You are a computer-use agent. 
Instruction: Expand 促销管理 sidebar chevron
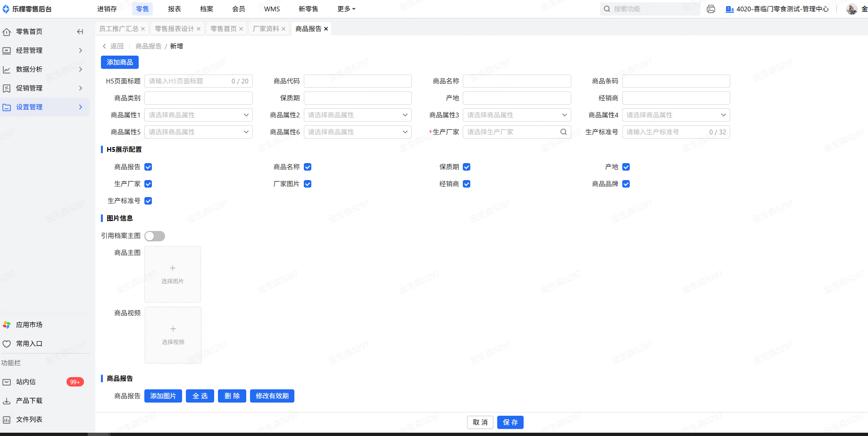click(81, 88)
